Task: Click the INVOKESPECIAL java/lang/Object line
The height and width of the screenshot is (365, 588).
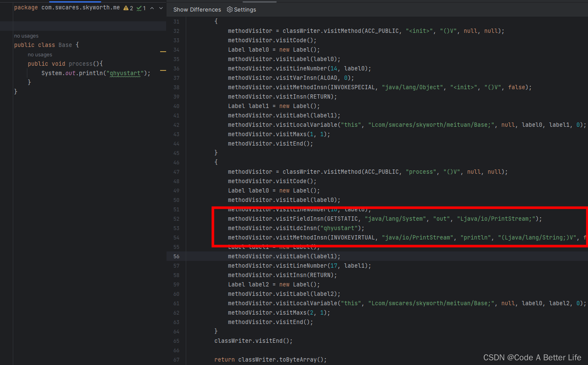Action: tap(380, 88)
